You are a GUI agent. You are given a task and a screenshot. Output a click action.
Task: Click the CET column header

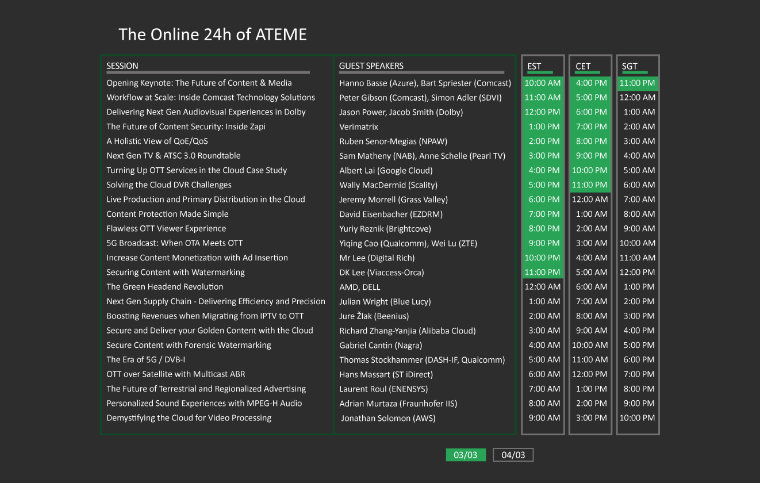(x=584, y=67)
